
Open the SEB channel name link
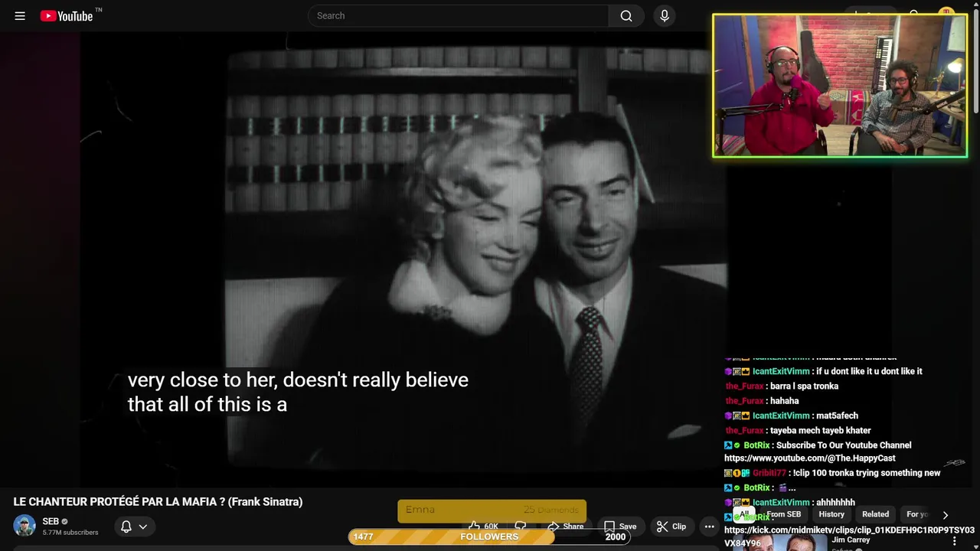pos(51,521)
